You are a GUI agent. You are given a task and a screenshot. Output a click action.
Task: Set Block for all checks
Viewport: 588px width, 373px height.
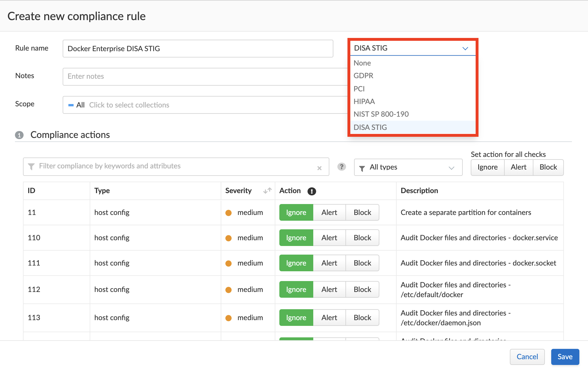click(x=548, y=167)
